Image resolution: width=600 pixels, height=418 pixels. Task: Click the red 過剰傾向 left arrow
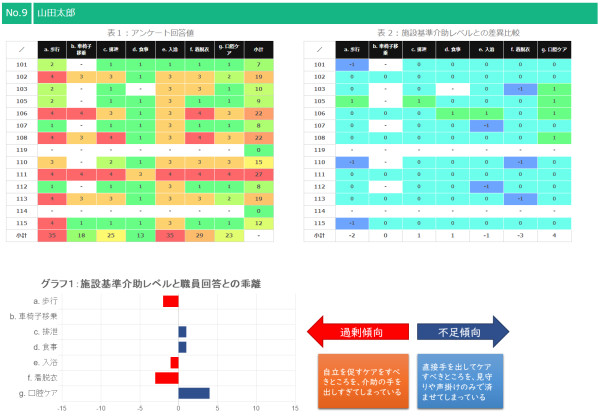click(x=355, y=329)
